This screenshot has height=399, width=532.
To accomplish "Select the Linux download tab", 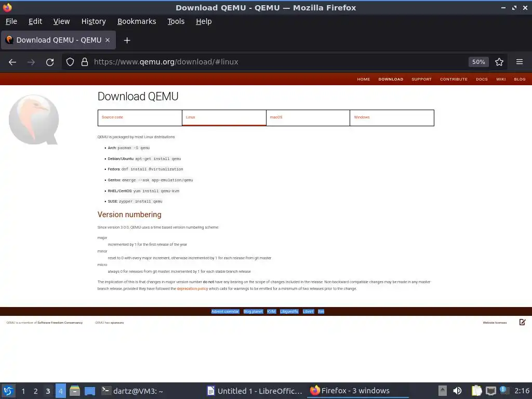I will [x=224, y=118].
